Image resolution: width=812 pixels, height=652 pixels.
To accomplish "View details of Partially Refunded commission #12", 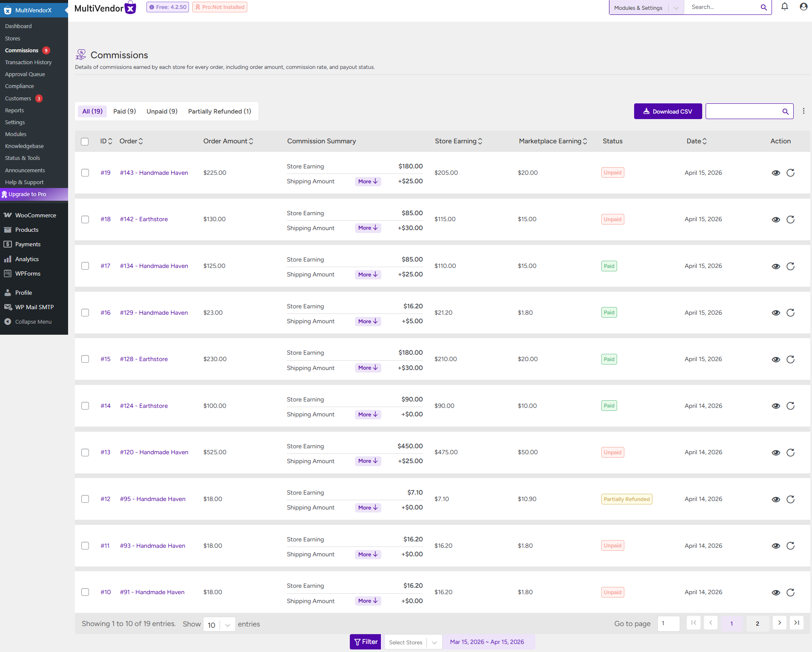I will coord(775,499).
